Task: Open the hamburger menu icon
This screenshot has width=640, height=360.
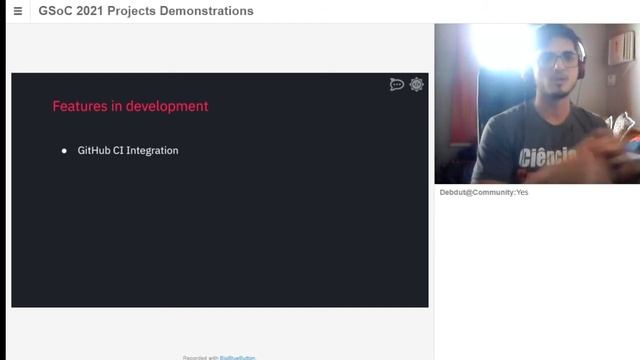Action: tap(18, 11)
